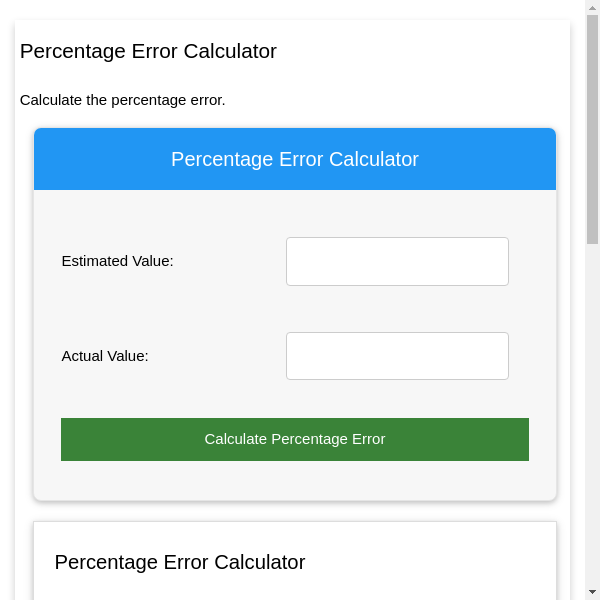Click the gray space between the two input rows
The image size is (600, 600).
tap(295, 309)
